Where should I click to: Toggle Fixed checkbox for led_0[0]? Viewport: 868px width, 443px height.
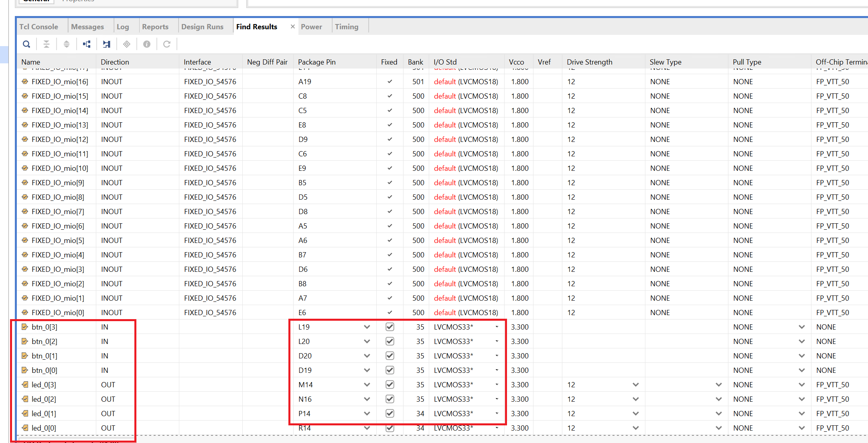coord(389,428)
